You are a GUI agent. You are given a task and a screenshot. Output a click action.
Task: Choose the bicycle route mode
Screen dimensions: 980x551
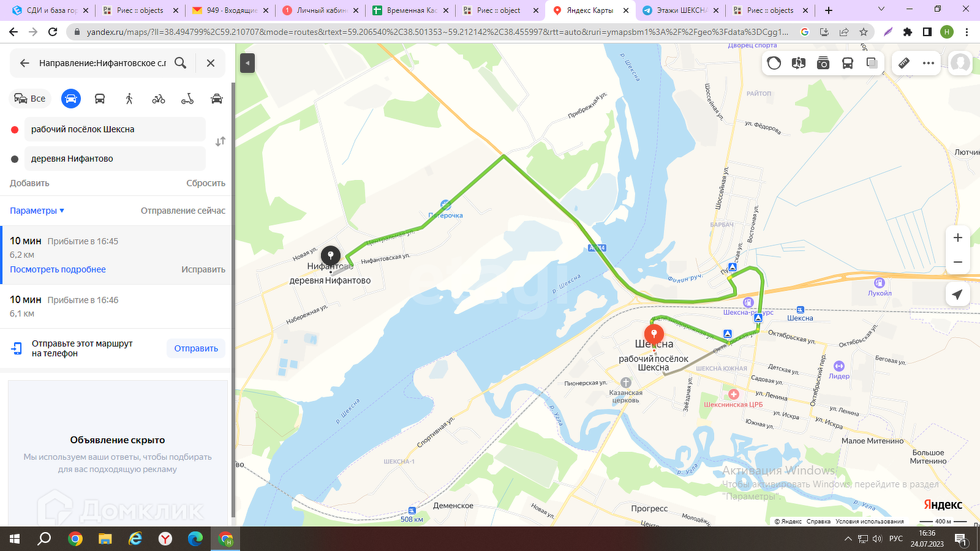pos(159,99)
